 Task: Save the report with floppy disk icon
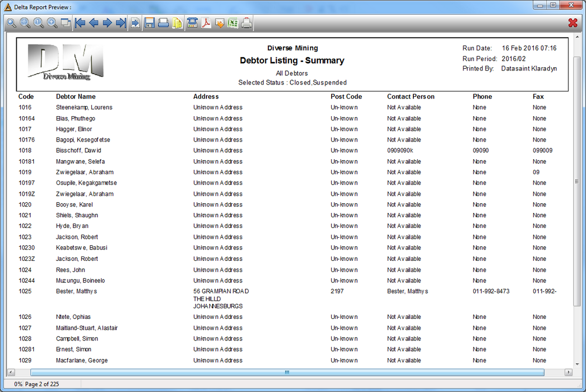149,23
